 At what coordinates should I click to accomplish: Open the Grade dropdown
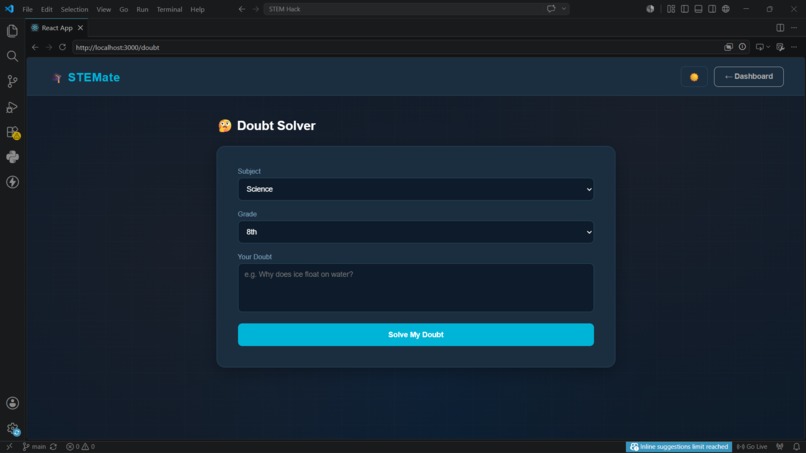tap(415, 232)
